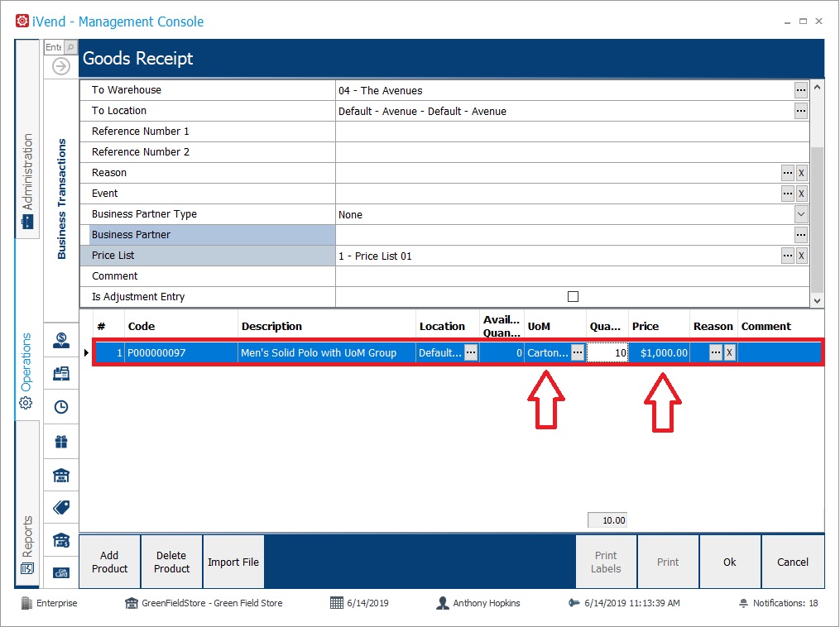This screenshot has height=627, width=840.
Task: Click the circled arrow go icon
Action: [x=61, y=66]
